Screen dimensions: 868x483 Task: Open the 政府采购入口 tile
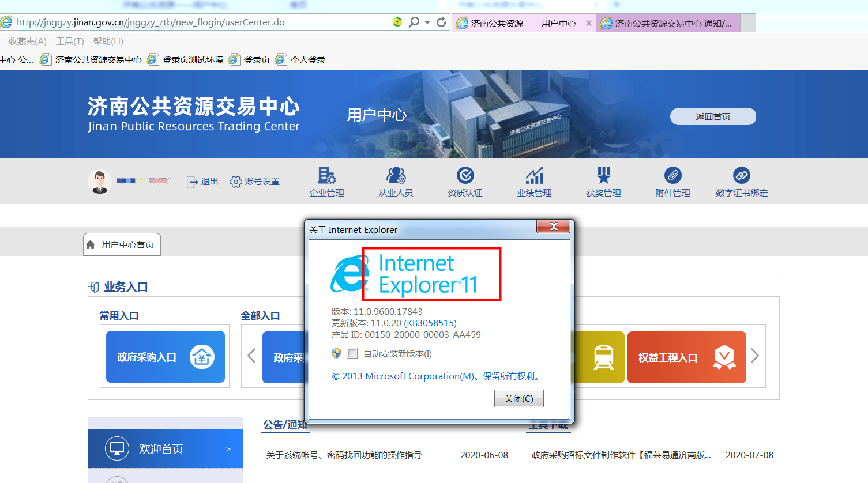click(165, 357)
